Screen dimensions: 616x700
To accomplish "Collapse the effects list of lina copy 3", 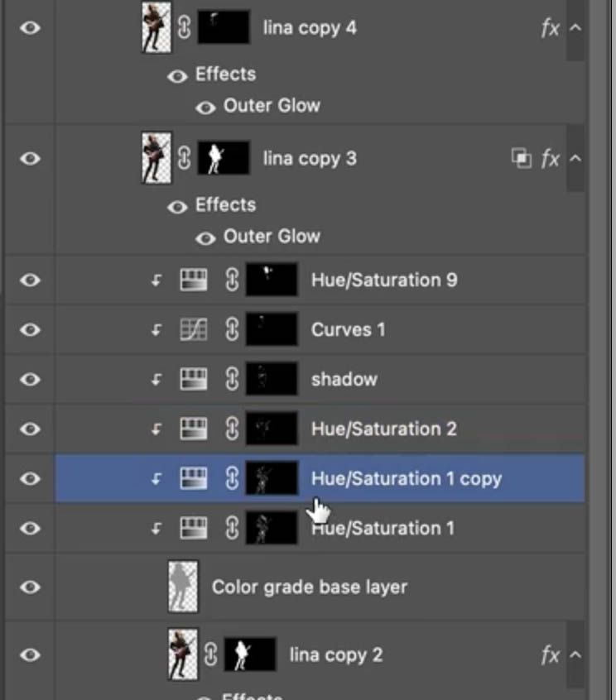I will click(x=574, y=158).
